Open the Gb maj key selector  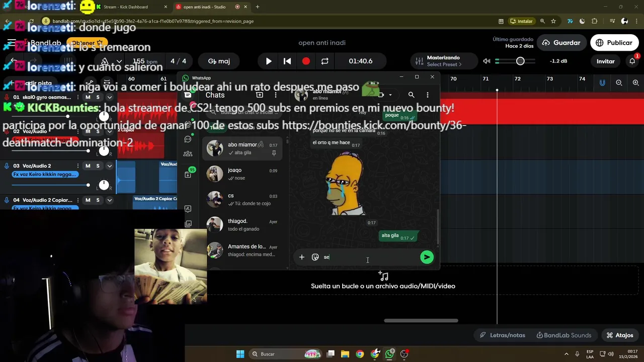[x=219, y=61]
